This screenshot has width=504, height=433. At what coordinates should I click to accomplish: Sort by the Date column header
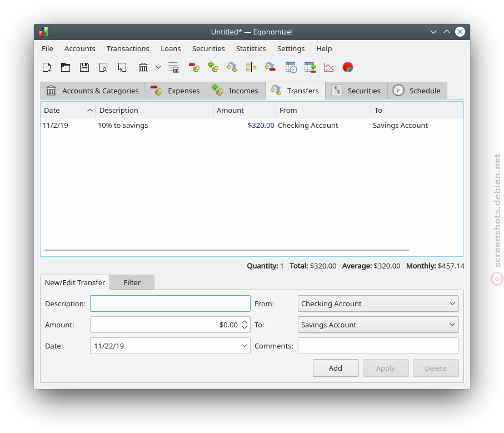click(x=68, y=110)
